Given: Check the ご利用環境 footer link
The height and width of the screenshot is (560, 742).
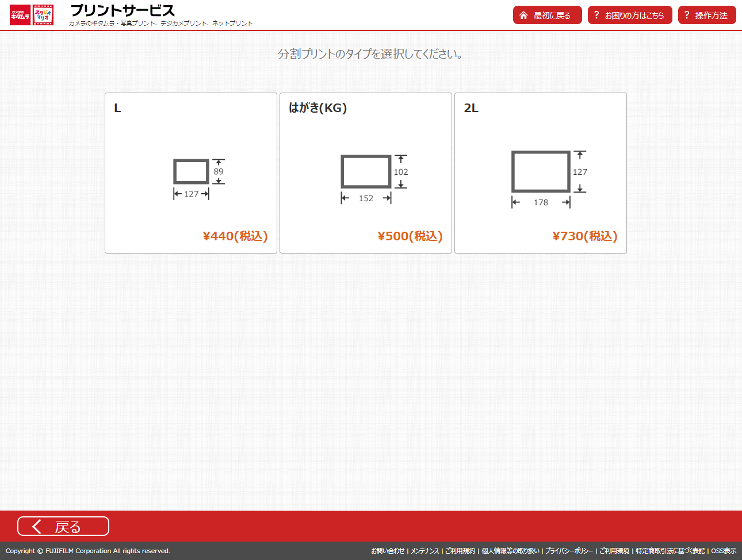Looking at the screenshot, I should (x=614, y=551).
